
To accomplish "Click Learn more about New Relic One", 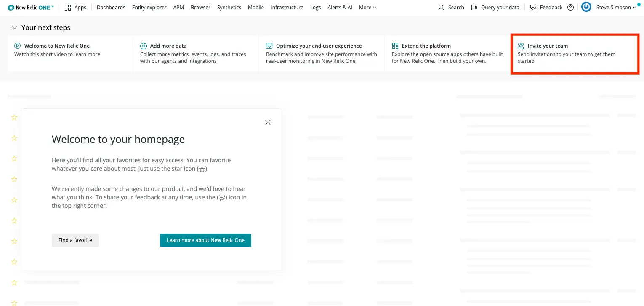I will pyautogui.click(x=205, y=240).
